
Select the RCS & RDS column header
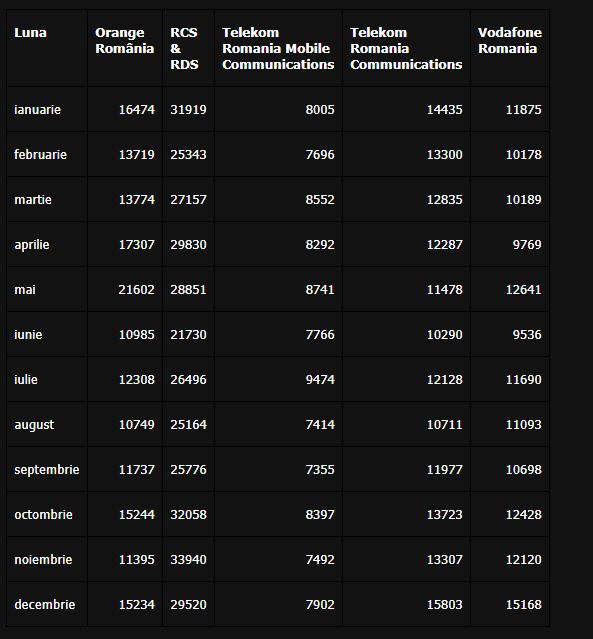(x=184, y=48)
